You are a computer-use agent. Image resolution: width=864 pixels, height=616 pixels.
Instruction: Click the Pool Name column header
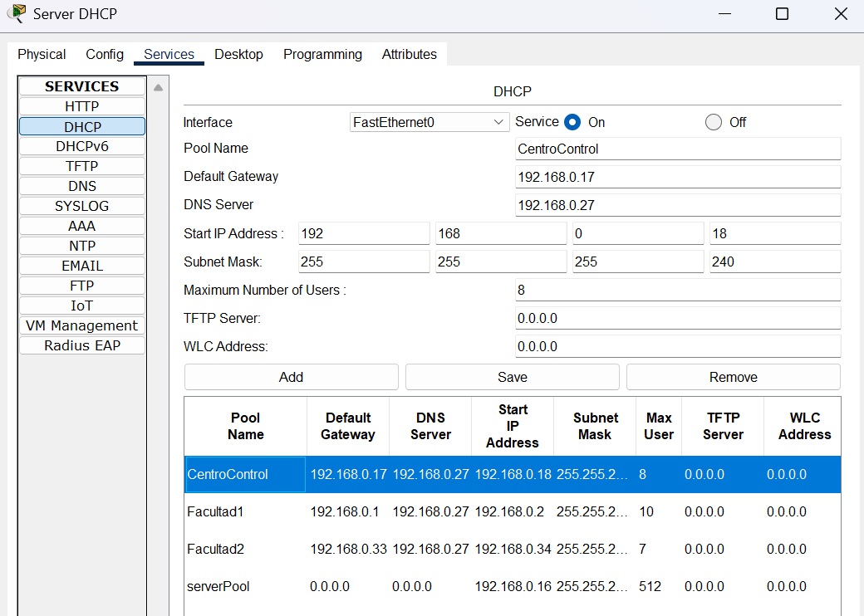(246, 426)
